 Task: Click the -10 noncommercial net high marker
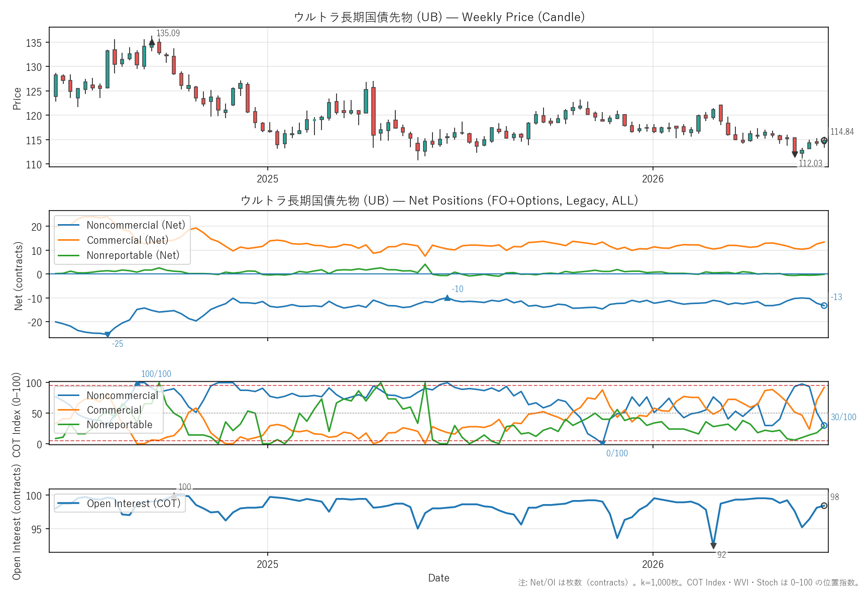point(447,298)
